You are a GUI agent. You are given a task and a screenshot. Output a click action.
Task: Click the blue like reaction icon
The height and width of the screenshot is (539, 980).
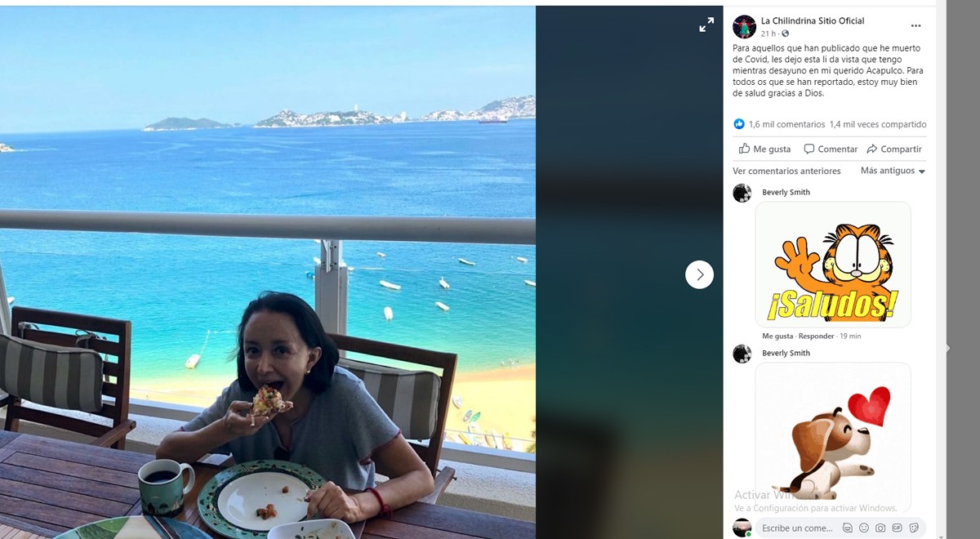(738, 124)
